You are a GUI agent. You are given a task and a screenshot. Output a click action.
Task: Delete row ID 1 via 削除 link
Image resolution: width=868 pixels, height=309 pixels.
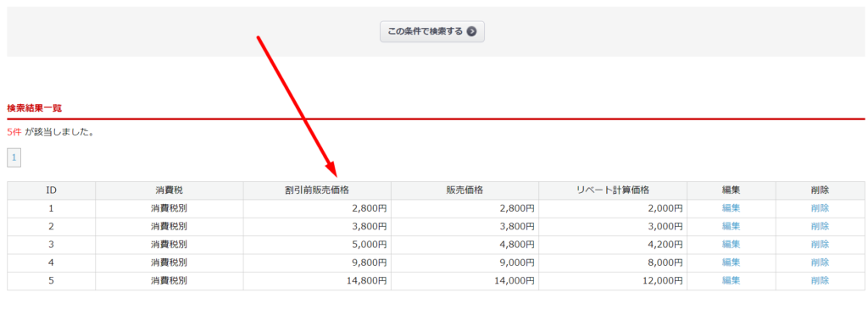point(820,208)
